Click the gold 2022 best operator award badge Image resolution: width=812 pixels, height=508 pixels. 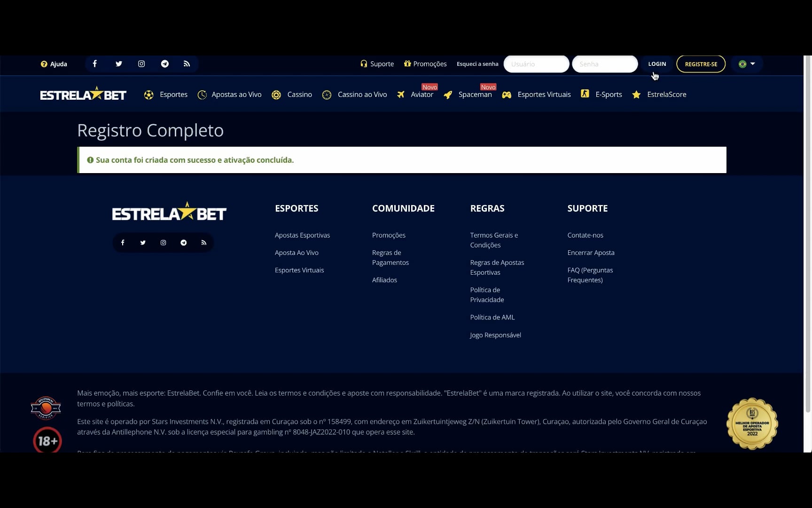pos(752,424)
